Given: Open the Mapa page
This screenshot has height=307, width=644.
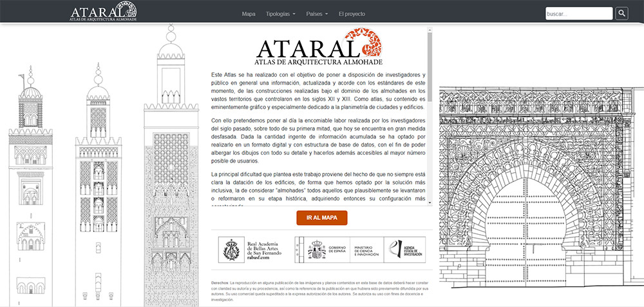Looking at the screenshot, I should pos(249,14).
